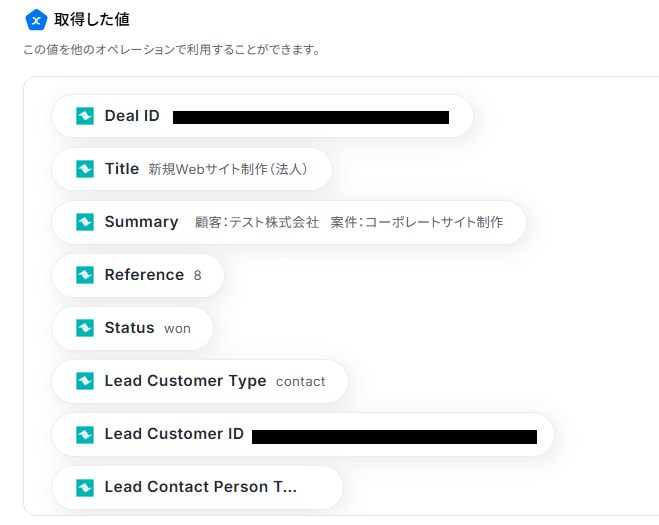
Task: Click the teal icon next to Deal ID
Action: point(85,116)
